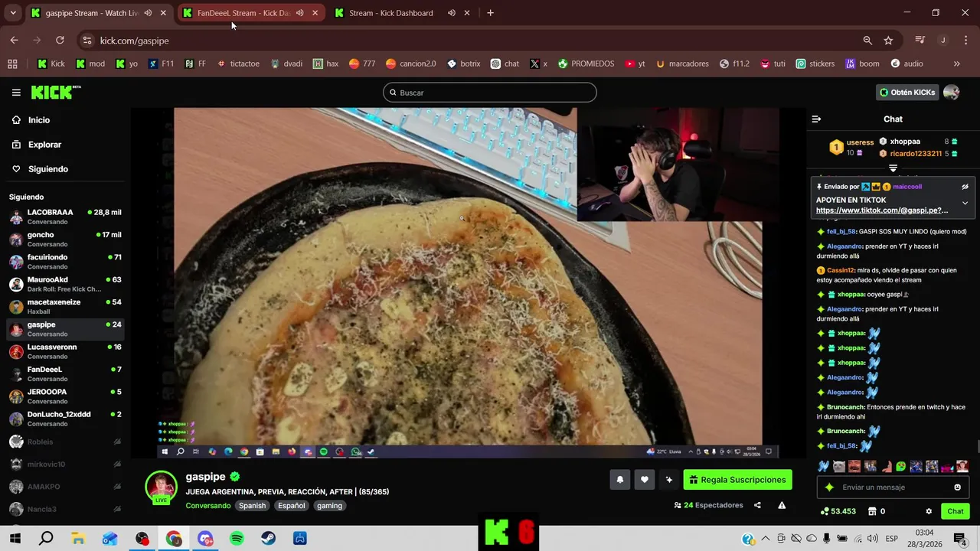Open the Kick hamburger sidebar menu

[x=16, y=93]
